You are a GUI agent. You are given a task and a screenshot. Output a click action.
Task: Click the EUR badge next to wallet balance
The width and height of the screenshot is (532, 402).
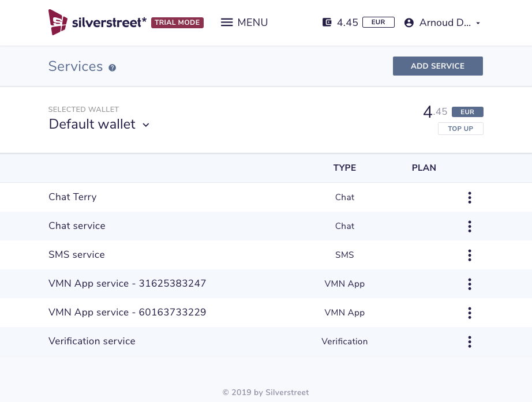point(467,112)
